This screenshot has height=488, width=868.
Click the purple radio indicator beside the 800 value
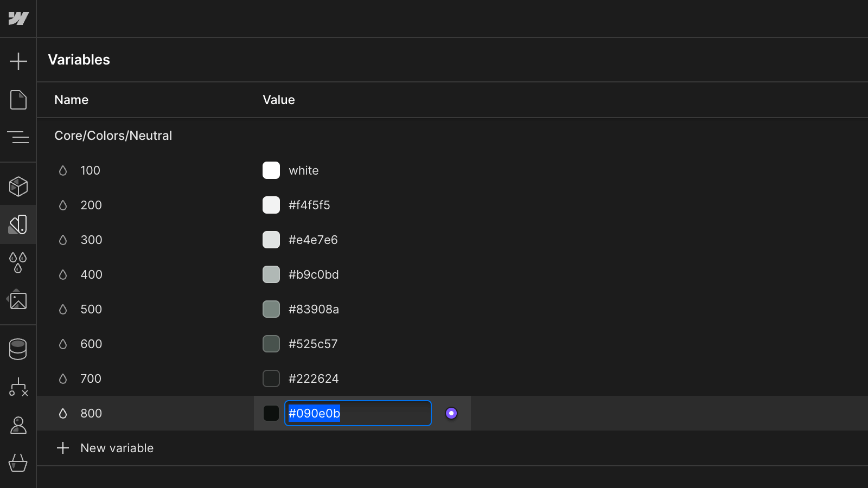click(451, 413)
